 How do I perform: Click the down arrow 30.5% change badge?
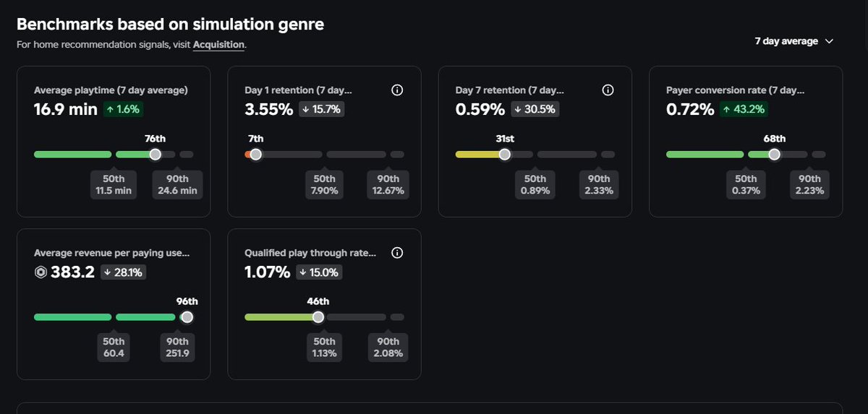pos(534,110)
